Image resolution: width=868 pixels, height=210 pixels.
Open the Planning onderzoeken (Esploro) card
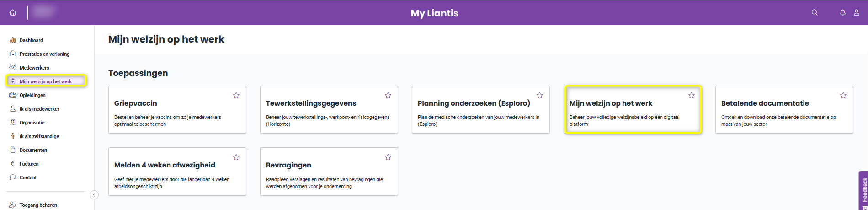pos(481,110)
